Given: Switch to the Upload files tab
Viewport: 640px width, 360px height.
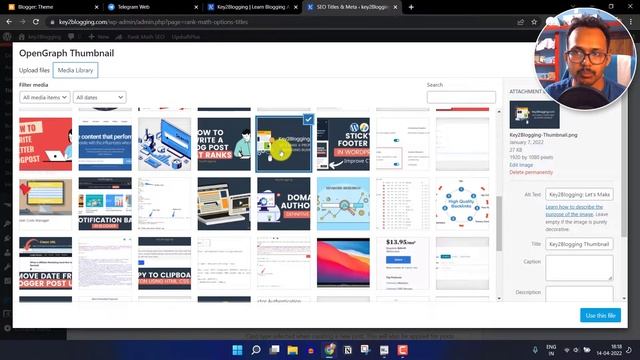Looking at the screenshot, I should 34,70.
